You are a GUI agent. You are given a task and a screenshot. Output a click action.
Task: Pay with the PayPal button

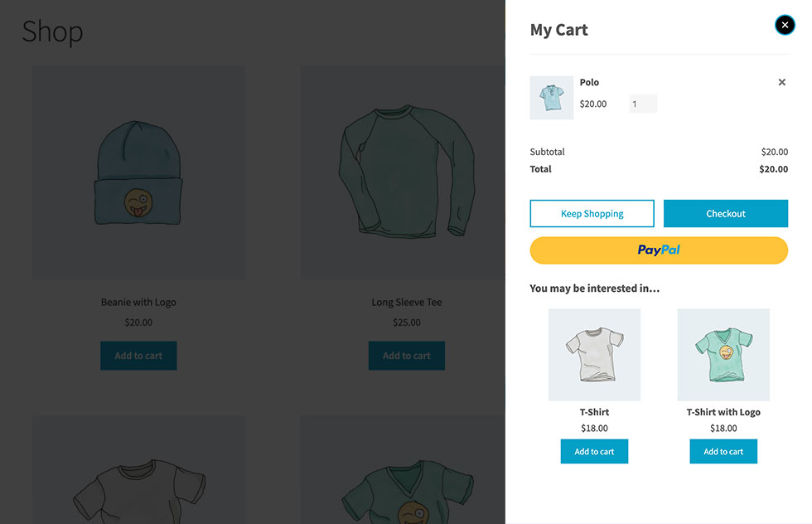[x=659, y=250]
